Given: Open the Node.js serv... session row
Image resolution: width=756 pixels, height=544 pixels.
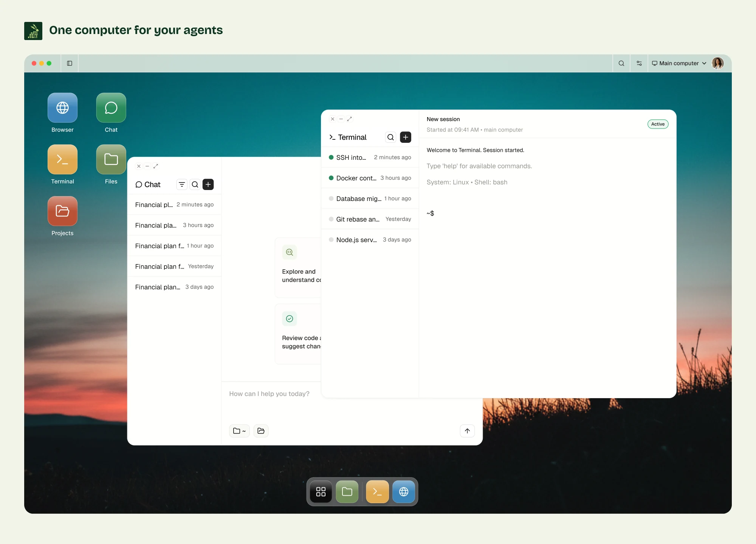Looking at the screenshot, I should [x=370, y=240].
